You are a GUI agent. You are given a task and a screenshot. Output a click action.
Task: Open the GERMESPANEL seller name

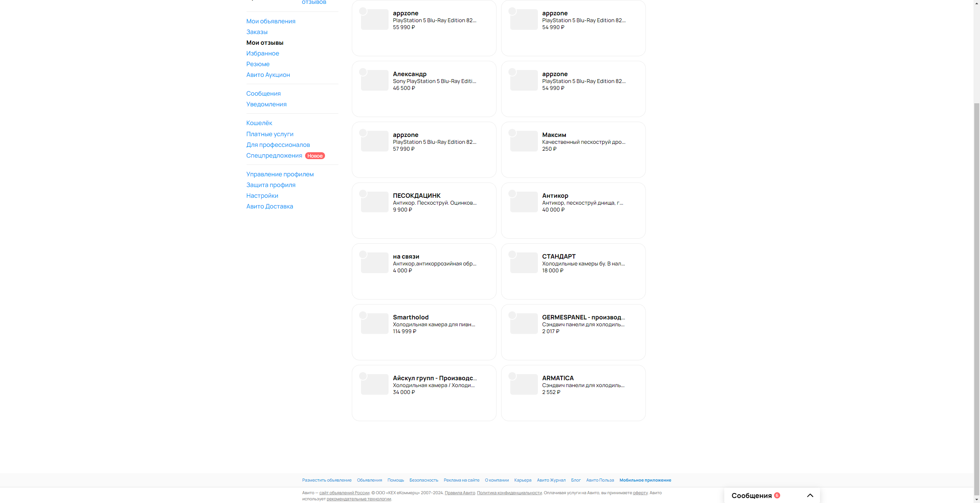pos(583,317)
